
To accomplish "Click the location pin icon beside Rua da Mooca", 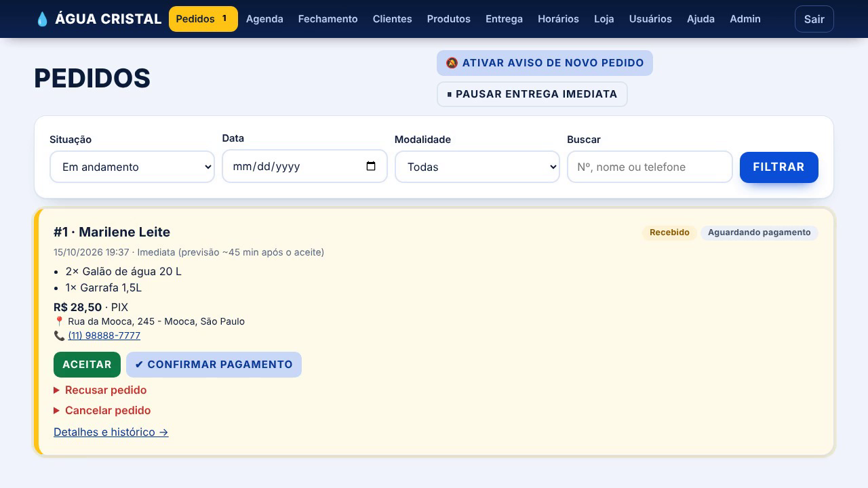I will coord(59,321).
